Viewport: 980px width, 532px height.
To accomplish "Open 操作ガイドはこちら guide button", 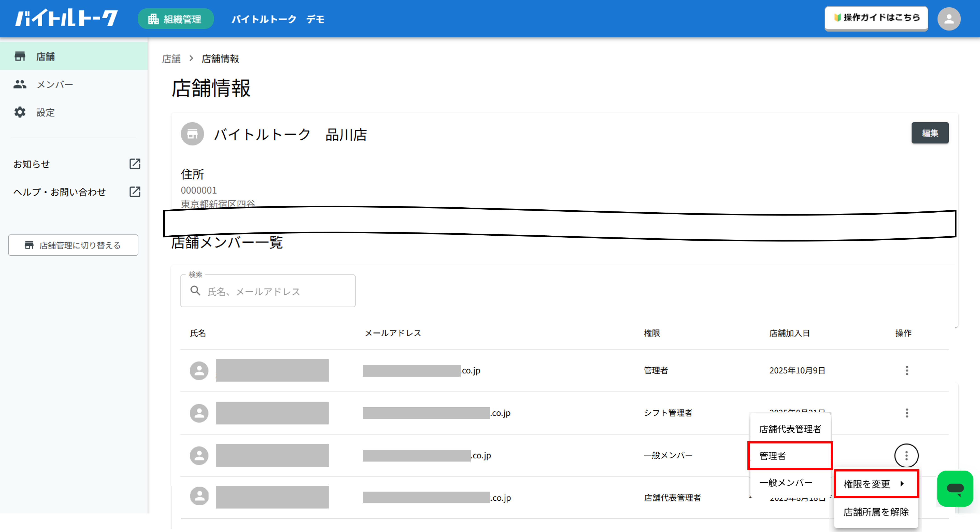I will [876, 18].
